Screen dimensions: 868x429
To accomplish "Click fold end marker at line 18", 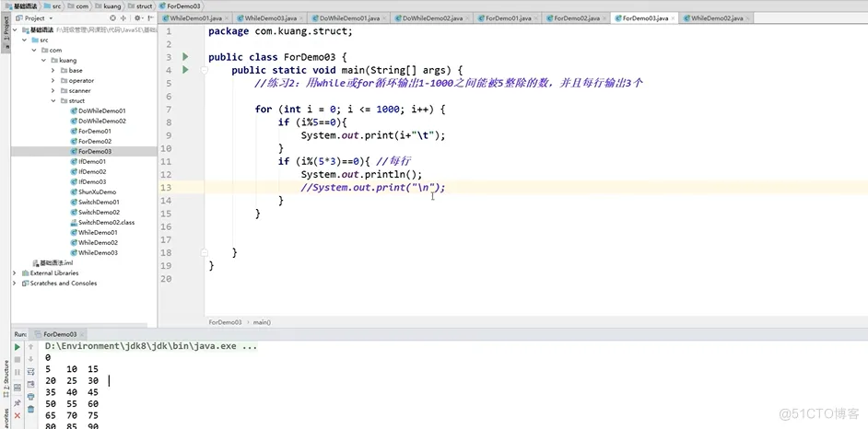I will pos(205,252).
